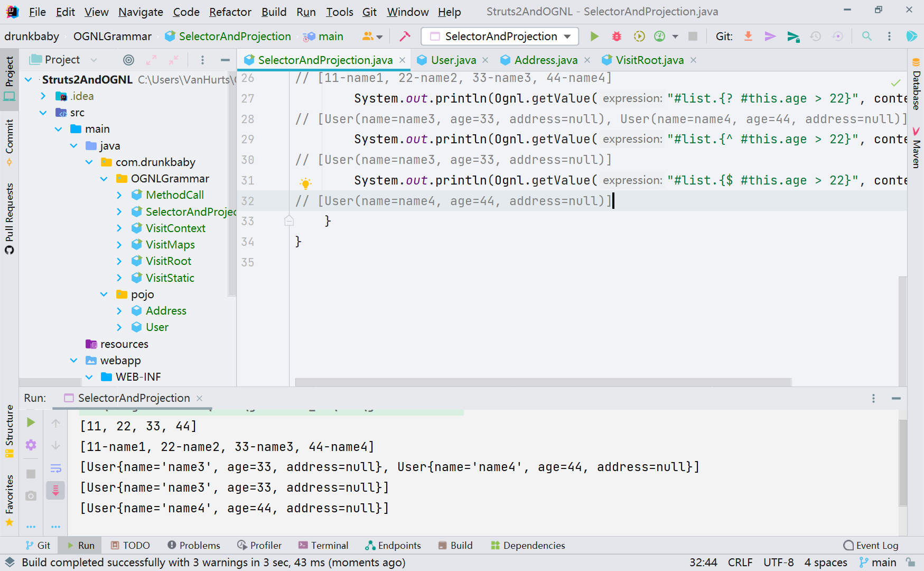Select VisitContext class in project tree
Image resolution: width=924 pixels, height=571 pixels.
coord(175,228)
